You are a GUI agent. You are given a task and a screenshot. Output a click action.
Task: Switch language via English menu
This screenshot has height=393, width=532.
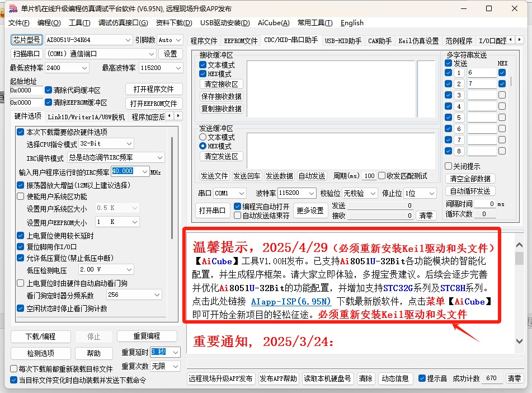coord(352,23)
